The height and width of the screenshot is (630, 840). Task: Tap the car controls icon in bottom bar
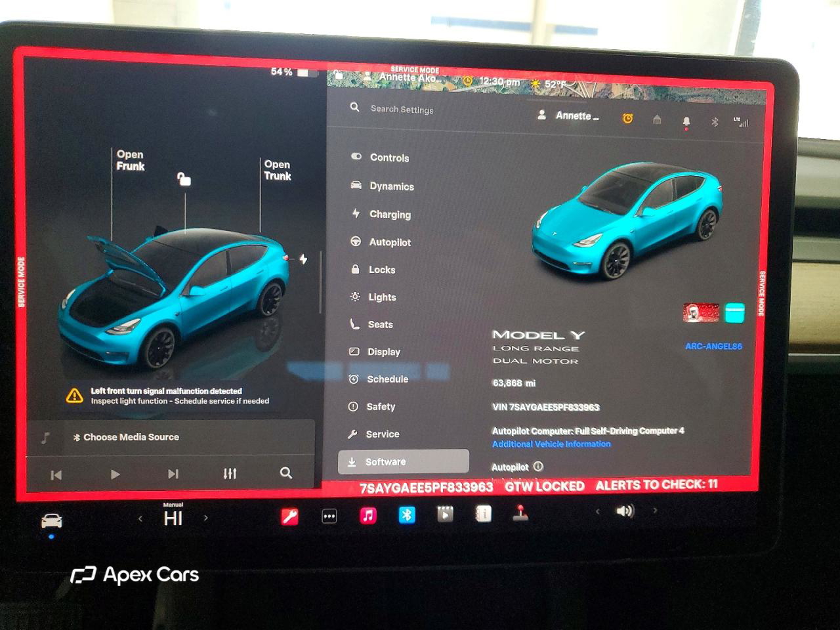(52, 521)
